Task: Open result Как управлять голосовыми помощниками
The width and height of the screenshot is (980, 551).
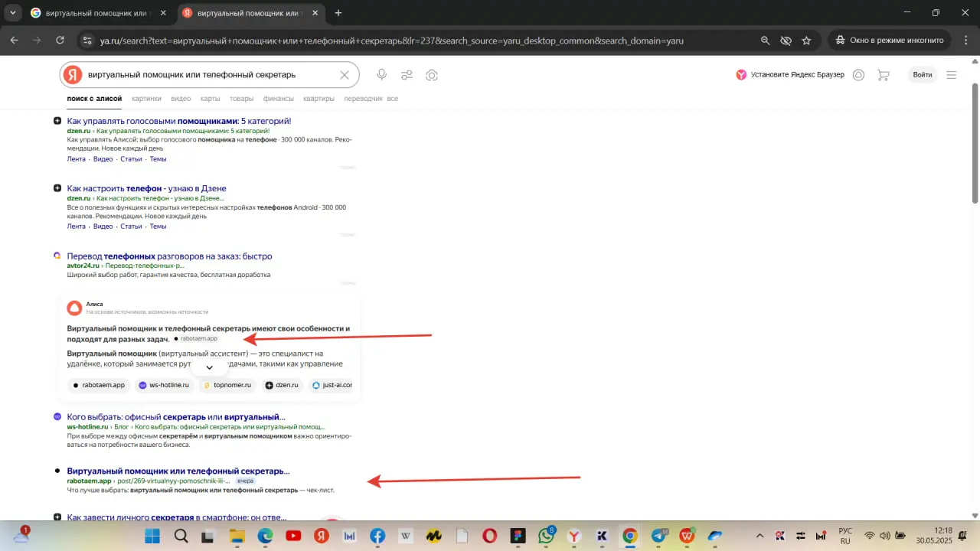Action: pos(179,121)
